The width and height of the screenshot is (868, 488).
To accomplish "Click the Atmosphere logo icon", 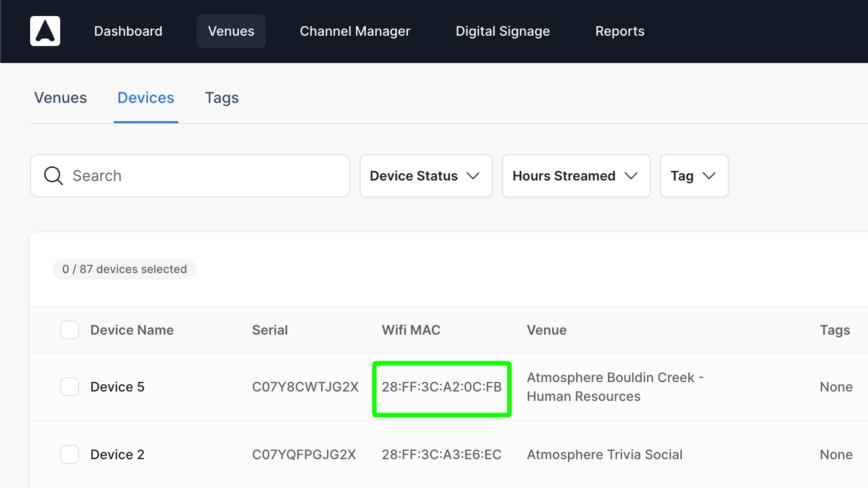I will coord(45,31).
